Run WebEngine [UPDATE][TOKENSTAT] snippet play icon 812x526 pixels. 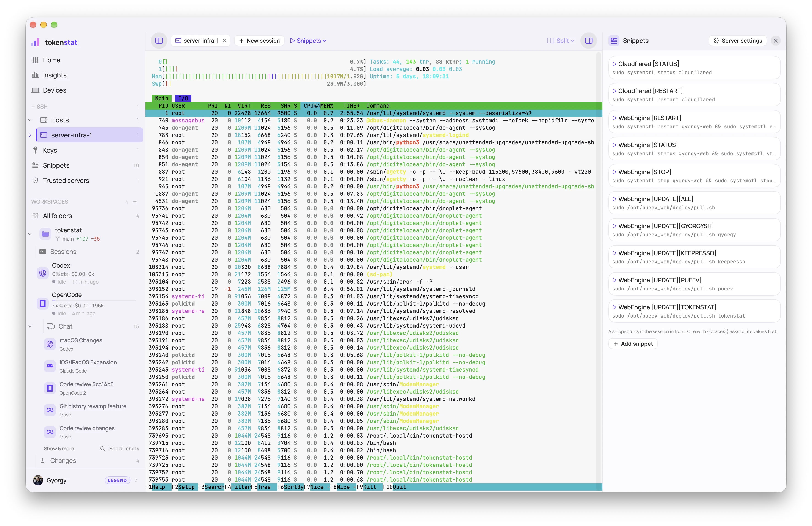point(614,307)
